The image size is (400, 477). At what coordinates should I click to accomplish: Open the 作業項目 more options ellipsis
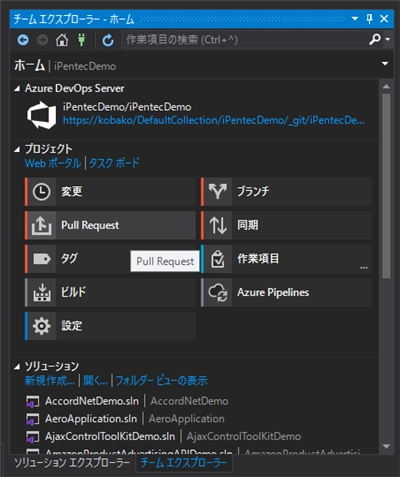[x=364, y=267]
